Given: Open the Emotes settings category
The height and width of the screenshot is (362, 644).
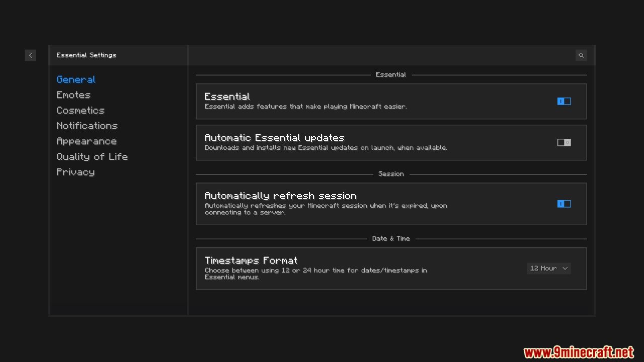Looking at the screenshot, I should click(73, 95).
